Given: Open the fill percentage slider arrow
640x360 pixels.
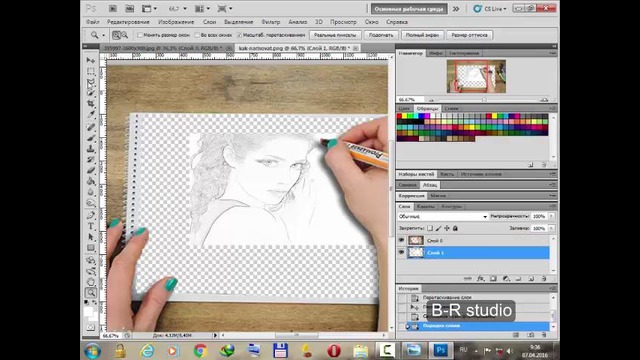Looking at the screenshot, I should 551,228.
